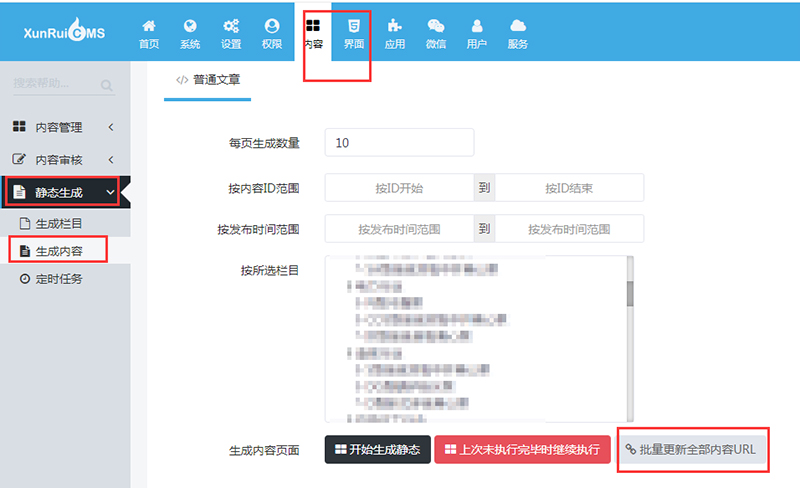Viewport: 800px width, 488px height.
Task: Click the 开始生成静态 button
Action: pyautogui.click(x=378, y=450)
